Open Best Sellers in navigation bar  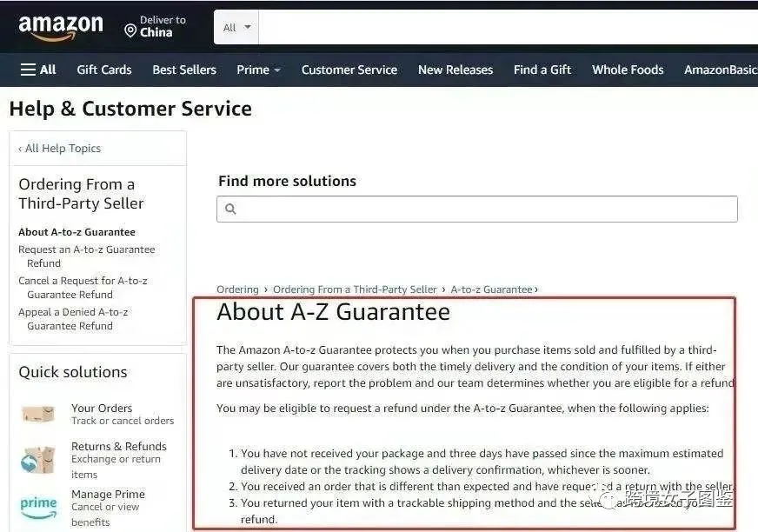pos(184,70)
